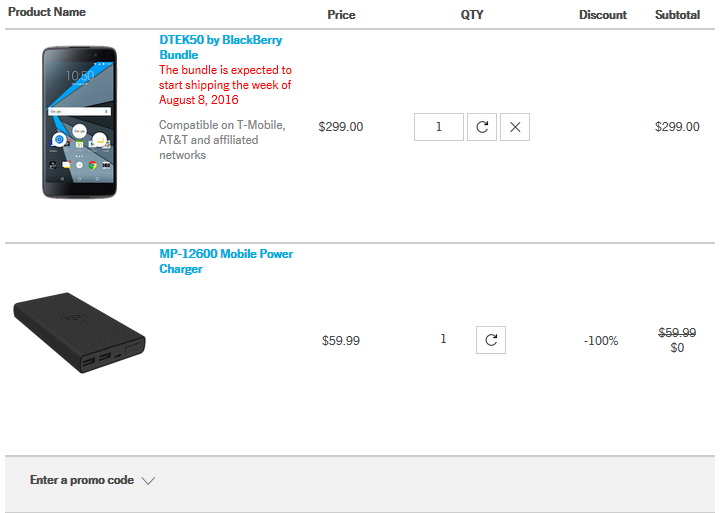Viewport: 727px width, 513px height.
Task: Click the $299.00 bundle subtotal
Action: click(677, 127)
